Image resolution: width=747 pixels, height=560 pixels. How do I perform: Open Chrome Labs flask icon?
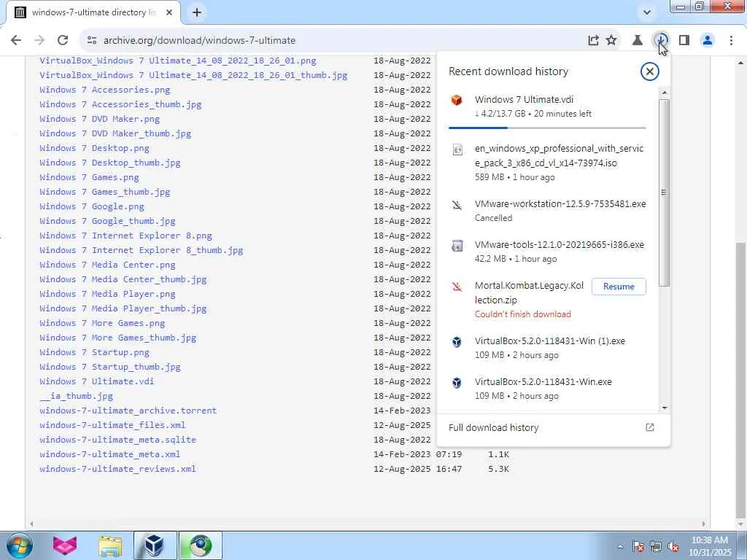[637, 41]
